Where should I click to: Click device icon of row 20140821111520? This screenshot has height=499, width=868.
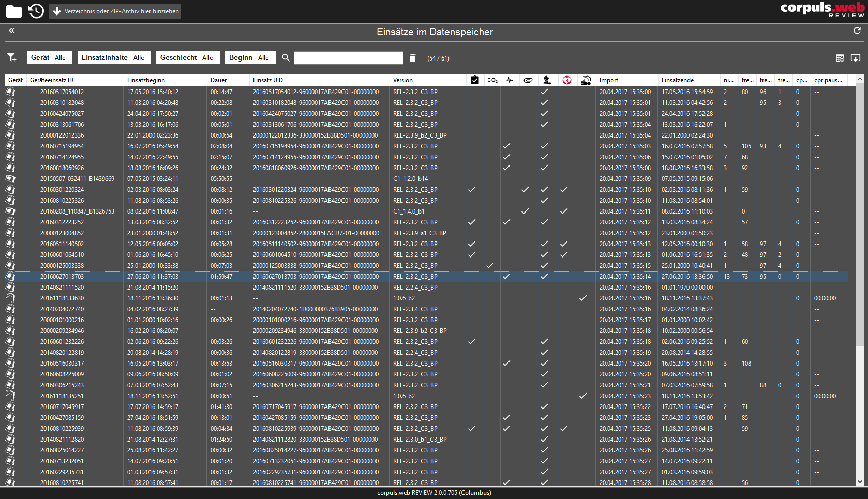[10, 287]
